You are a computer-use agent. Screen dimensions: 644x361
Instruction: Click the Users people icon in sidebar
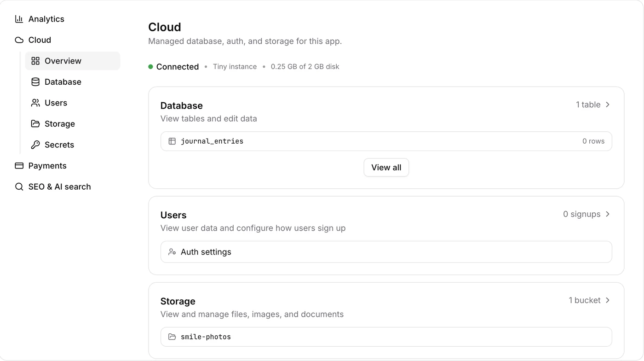[x=35, y=103]
